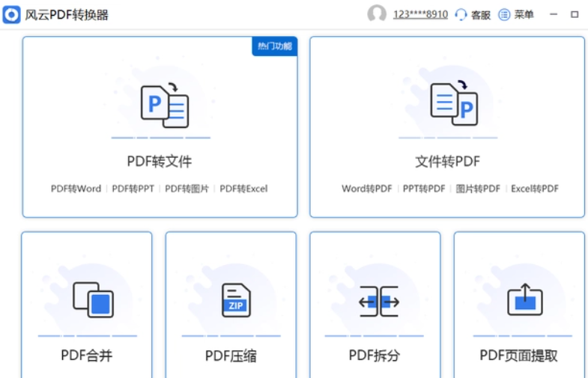This screenshot has height=378, width=588.
Task: Click the 文件转PDF conversion icon
Action: click(x=453, y=104)
